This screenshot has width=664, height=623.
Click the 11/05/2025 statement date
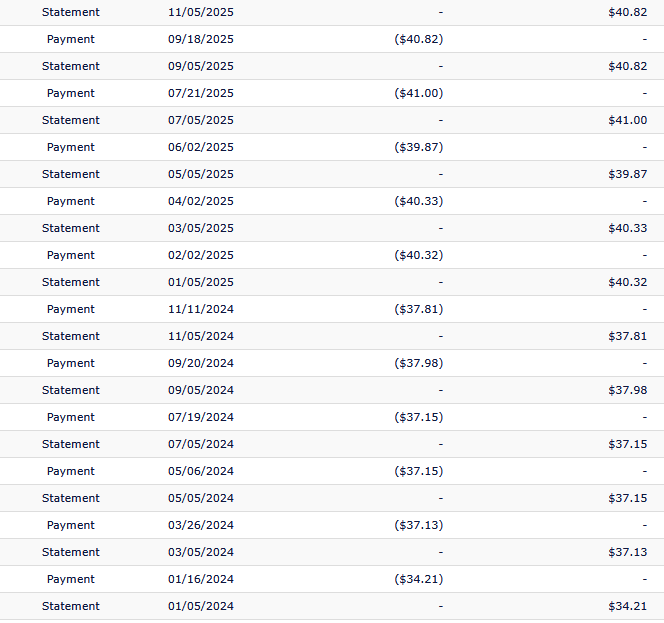tap(201, 12)
